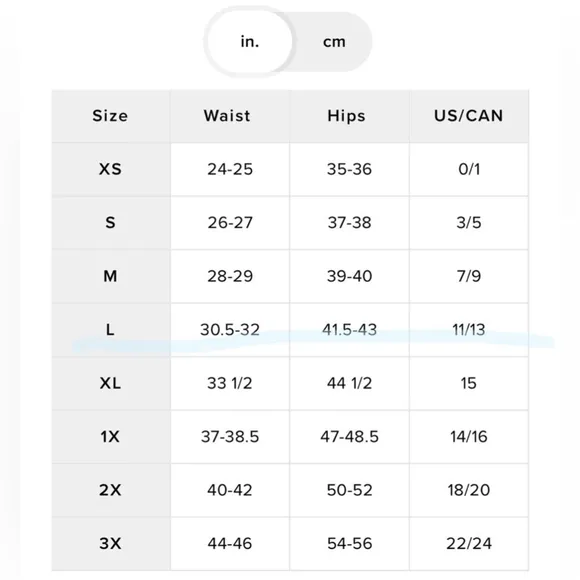
Task: Select the 3X size row label
Action: [x=111, y=543]
